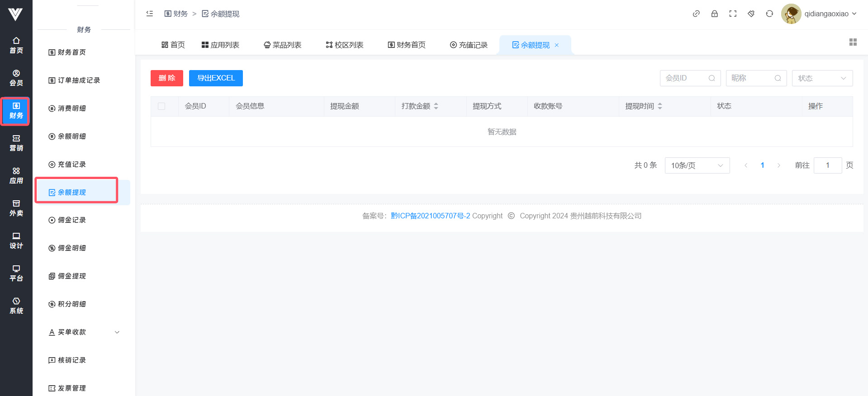868x396 pixels.
Task: Open the 营销 section in left rail
Action: [16, 143]
